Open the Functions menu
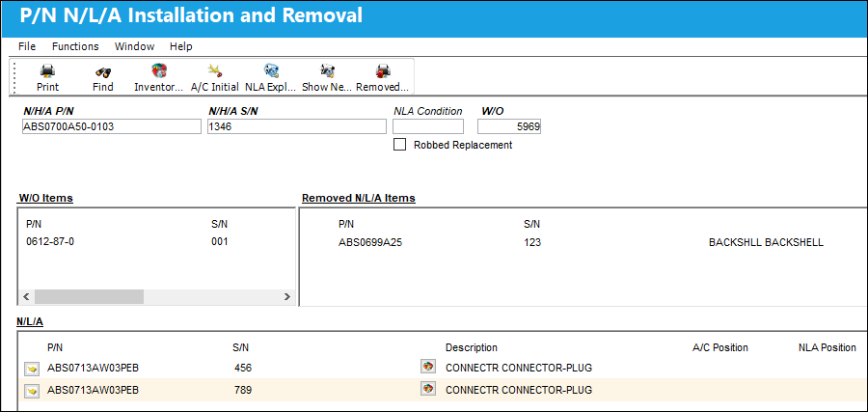The image size is (868, 412). pyautogui.click(x=75, y=46)
